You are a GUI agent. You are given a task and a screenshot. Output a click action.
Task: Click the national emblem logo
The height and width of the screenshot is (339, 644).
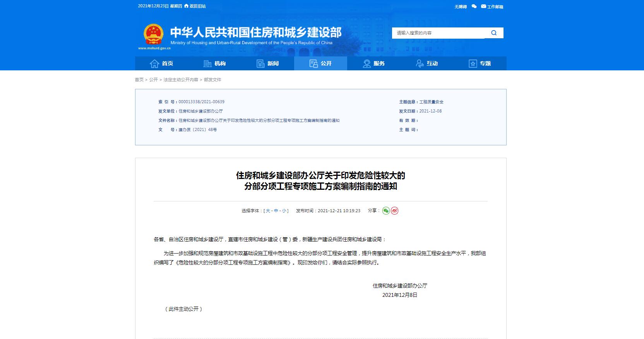pyautogui.click(x=154, y=35)
